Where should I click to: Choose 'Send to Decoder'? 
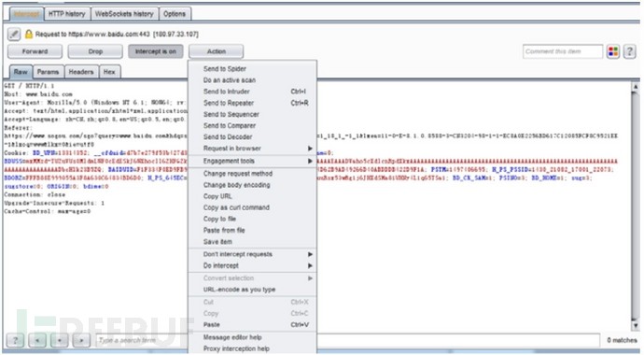pos(253,136)
